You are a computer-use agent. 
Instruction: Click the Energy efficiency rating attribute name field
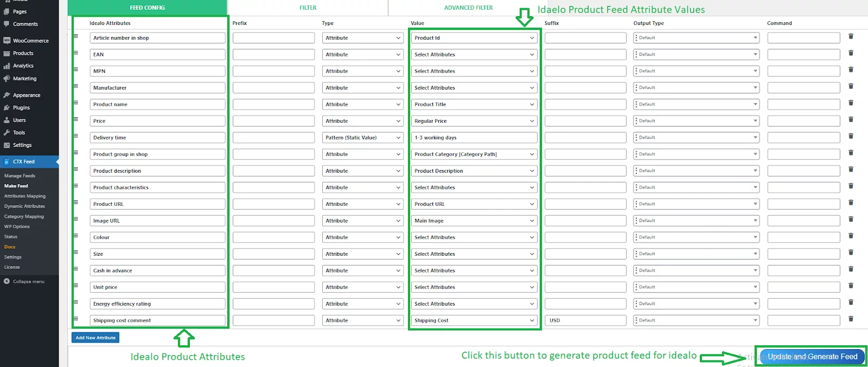(x=157, y=304)
